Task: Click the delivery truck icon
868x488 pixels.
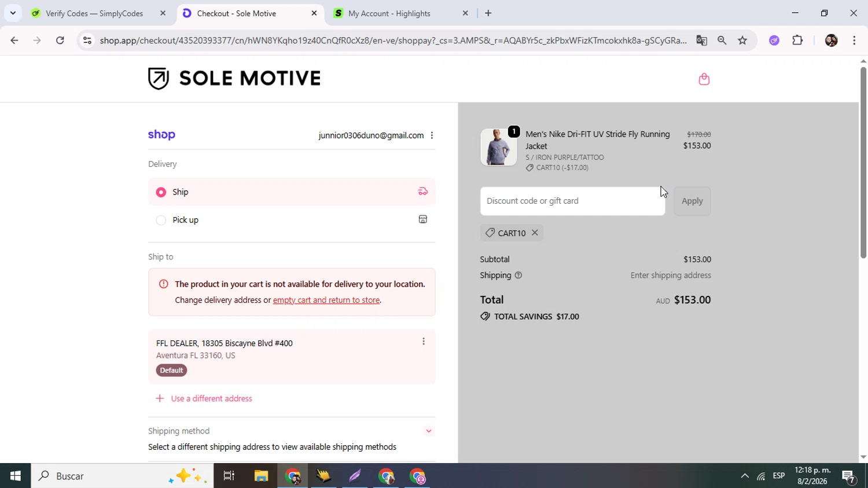Action: (x=423, y=192)
